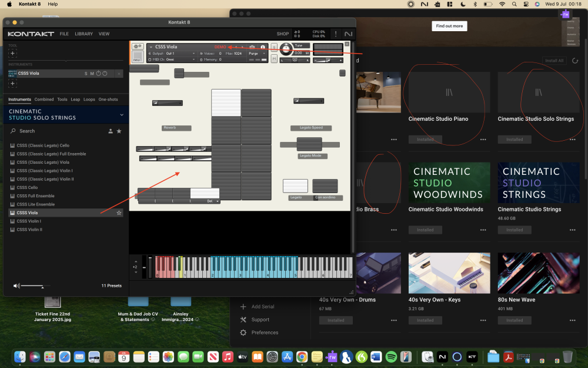Open Kontakt FILE menu
Viewport: 588px width, 368px height.
tap(64, 34)
